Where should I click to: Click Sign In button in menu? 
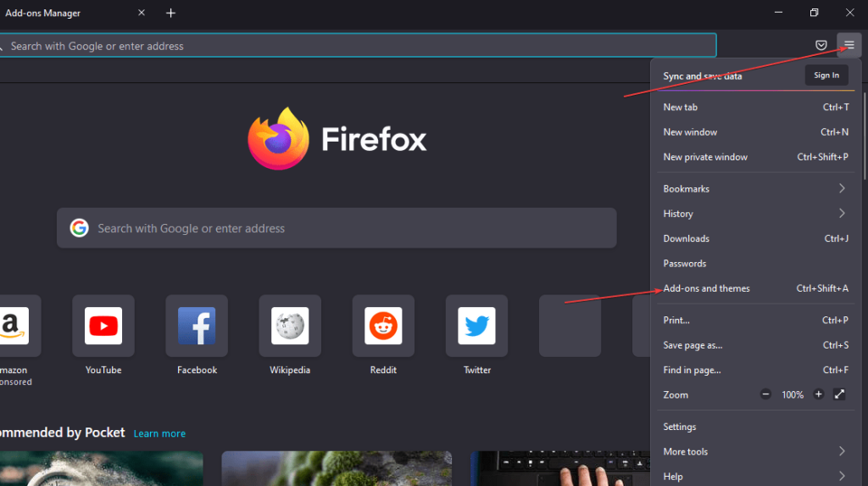click(x=826, y=75)
